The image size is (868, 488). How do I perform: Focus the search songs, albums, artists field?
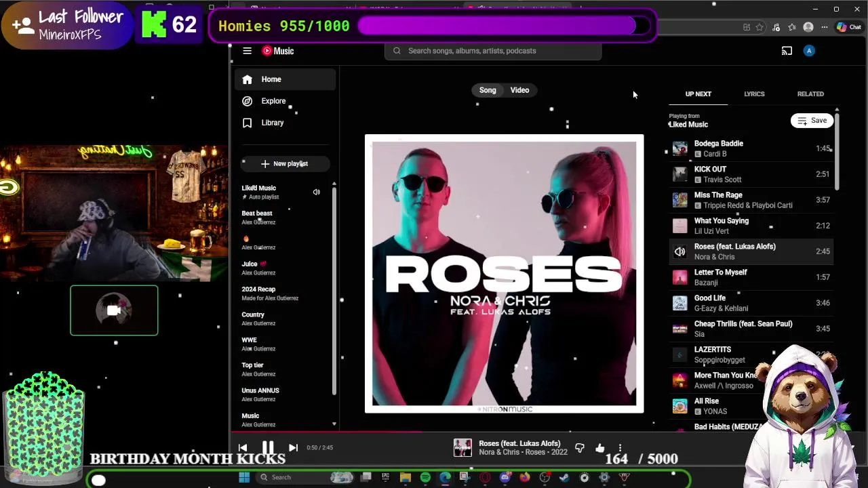point(493,51)
